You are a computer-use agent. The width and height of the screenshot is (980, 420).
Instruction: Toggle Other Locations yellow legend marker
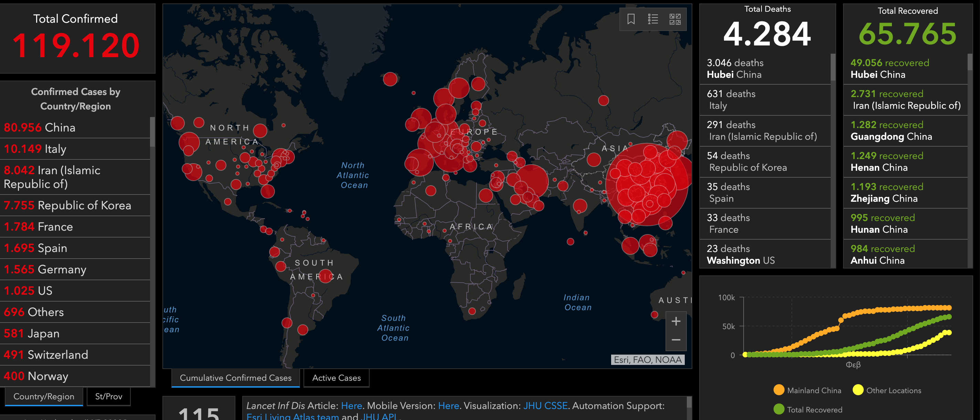coord(858,390)
